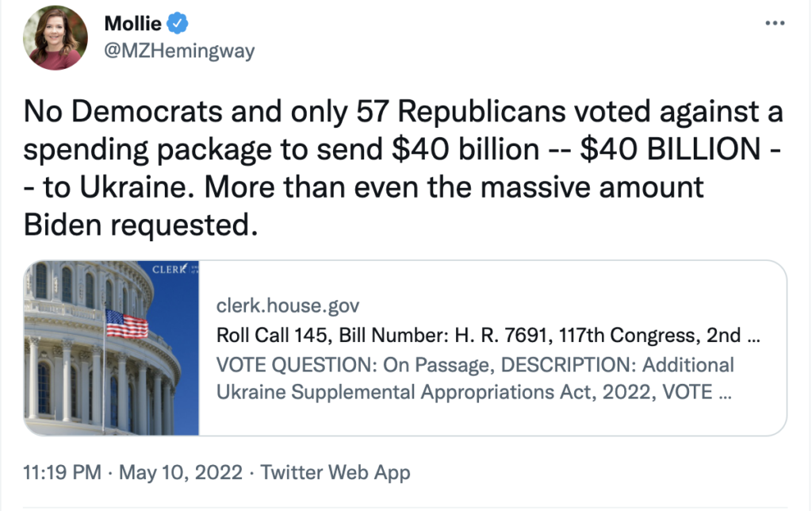Viewport: 812px width, 511px height.
Task: Click the blue verified checkmark badge
Action: (x=181, y=24)
